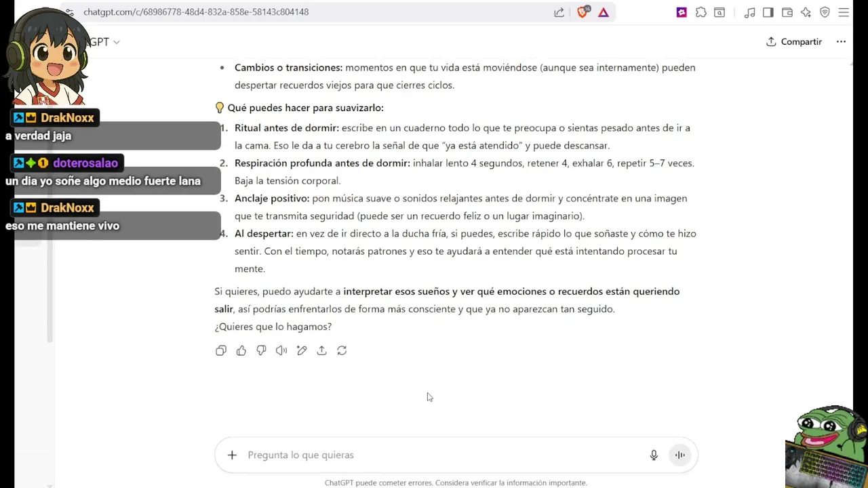Open the conversation three-dots options menu
Image resolution: width=868 pixels, height=488 pixels.
point(841,41)
